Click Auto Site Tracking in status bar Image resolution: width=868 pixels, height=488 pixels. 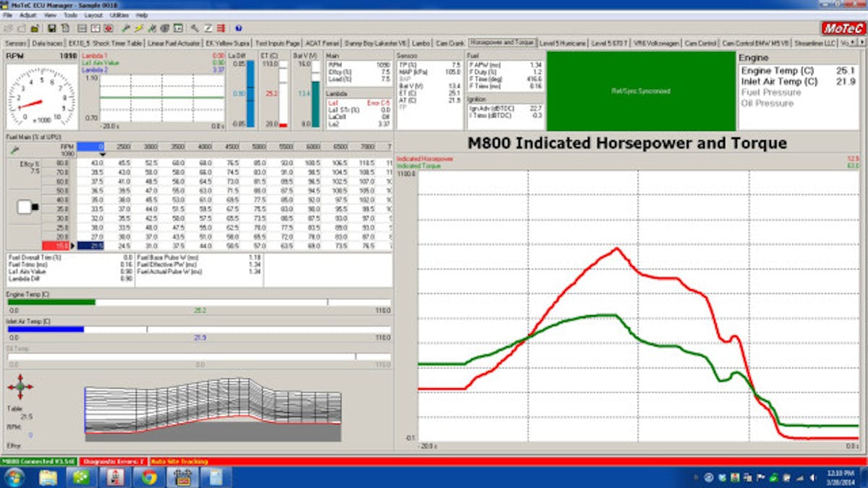click(x=179, y=461)
